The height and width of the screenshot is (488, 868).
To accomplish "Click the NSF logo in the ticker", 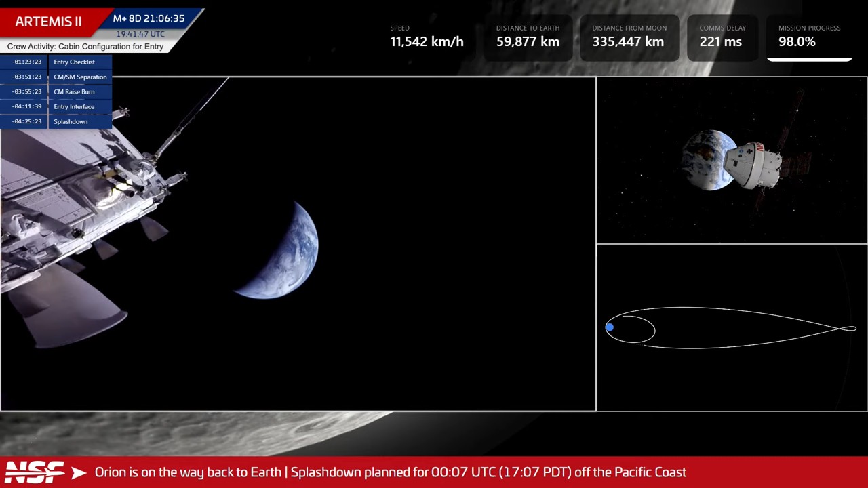I will click(x=35, y=472).
